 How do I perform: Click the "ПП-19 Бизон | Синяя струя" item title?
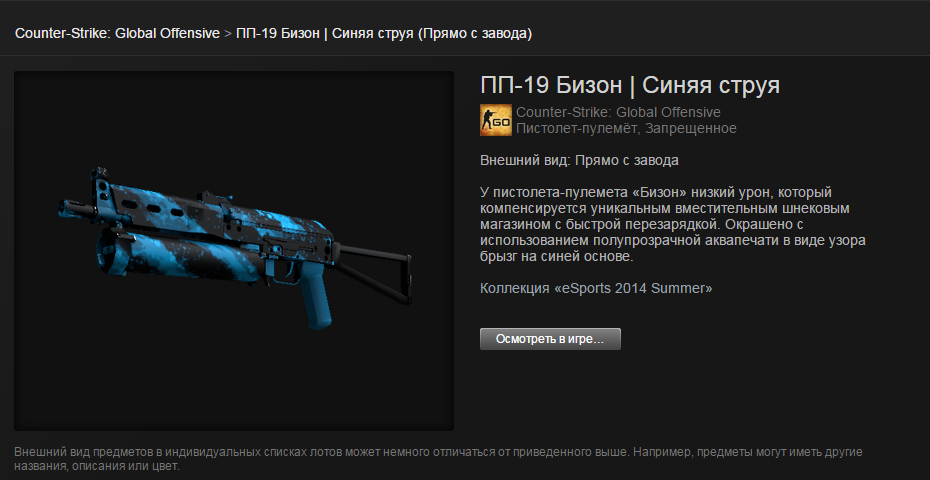pyautogui.click(x=630, y=86)
